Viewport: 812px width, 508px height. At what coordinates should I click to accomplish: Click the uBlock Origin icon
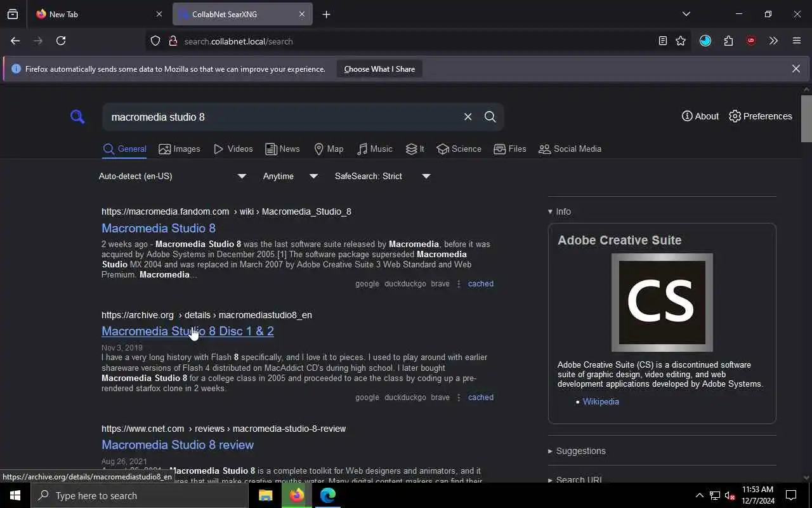point(751,41)
